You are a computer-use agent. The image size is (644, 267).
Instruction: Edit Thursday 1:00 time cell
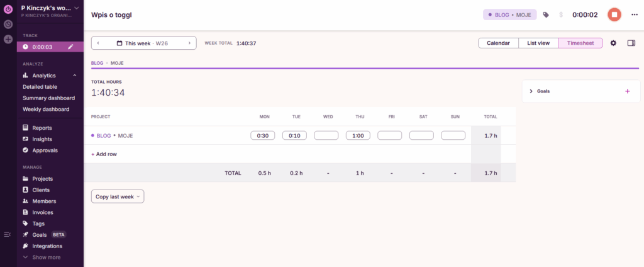pyautogui.click(x=358, y=135)
